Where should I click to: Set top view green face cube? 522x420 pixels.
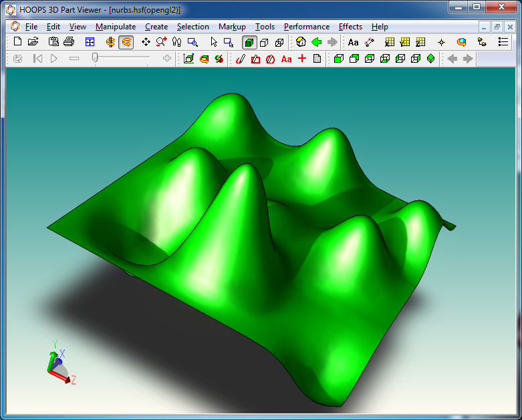[x=354, y=59]
